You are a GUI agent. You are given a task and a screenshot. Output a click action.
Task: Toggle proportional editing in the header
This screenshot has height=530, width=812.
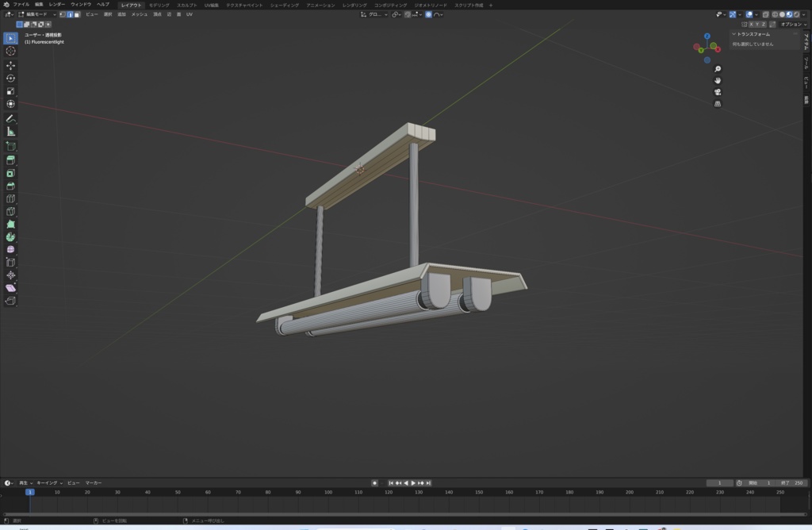click(x=428, y=15)
